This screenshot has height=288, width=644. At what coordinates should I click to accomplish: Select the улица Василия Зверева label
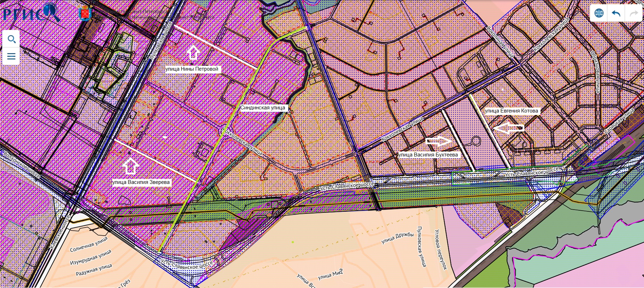[141, 183]
